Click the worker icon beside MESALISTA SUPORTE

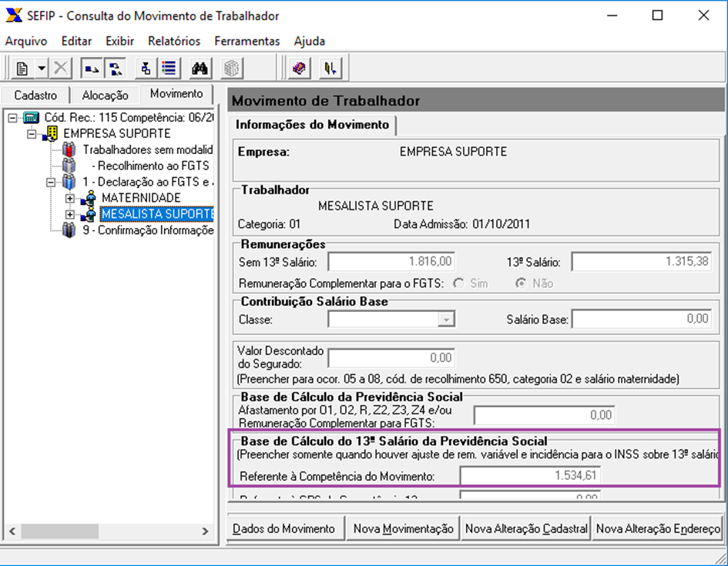tap(89, 214)
